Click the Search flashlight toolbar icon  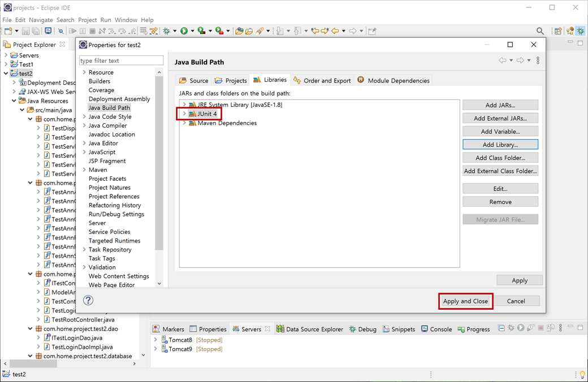click(260, 31)
